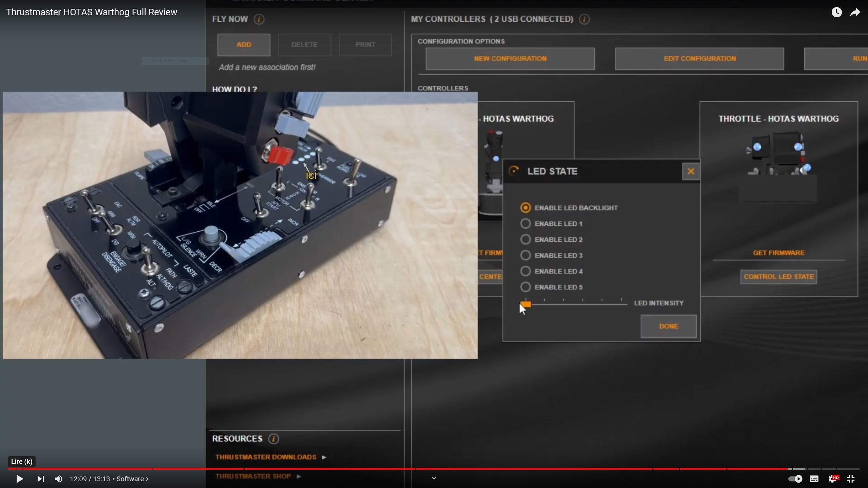Expand the Software chapter list

click(132, 479)
